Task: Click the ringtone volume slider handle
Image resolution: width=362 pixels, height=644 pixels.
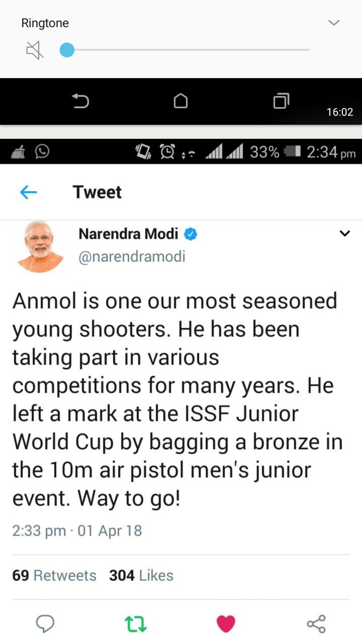Action: (67, 50)
